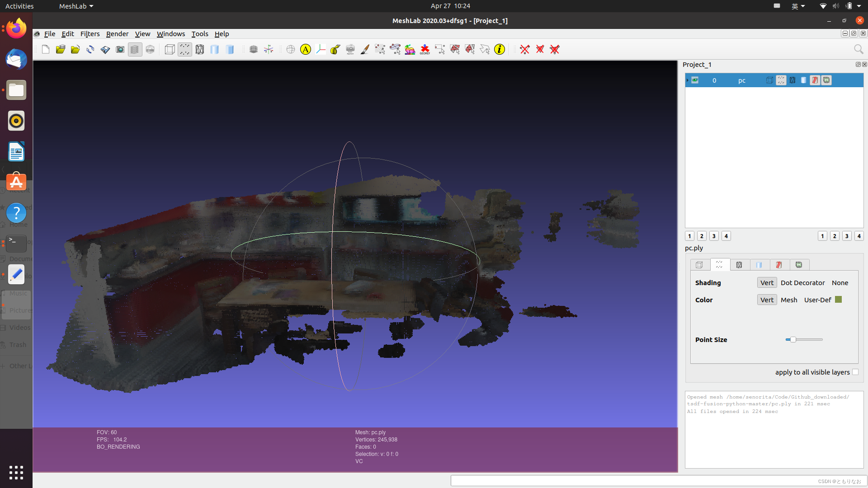
Task: Toggle wireframe icon in pc layer row
Action: coord(793,80)
